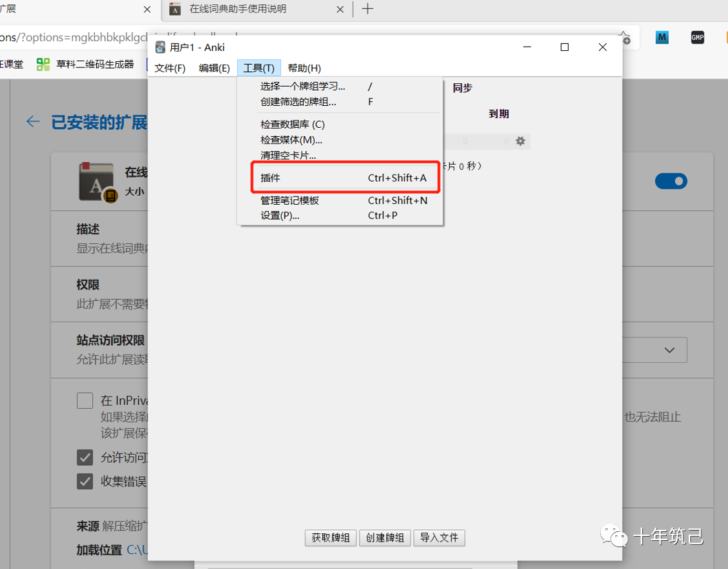Close the extensions browser tab
This screenshot has width=728, height=569.
pyautogui.click(x=147, y=10)
